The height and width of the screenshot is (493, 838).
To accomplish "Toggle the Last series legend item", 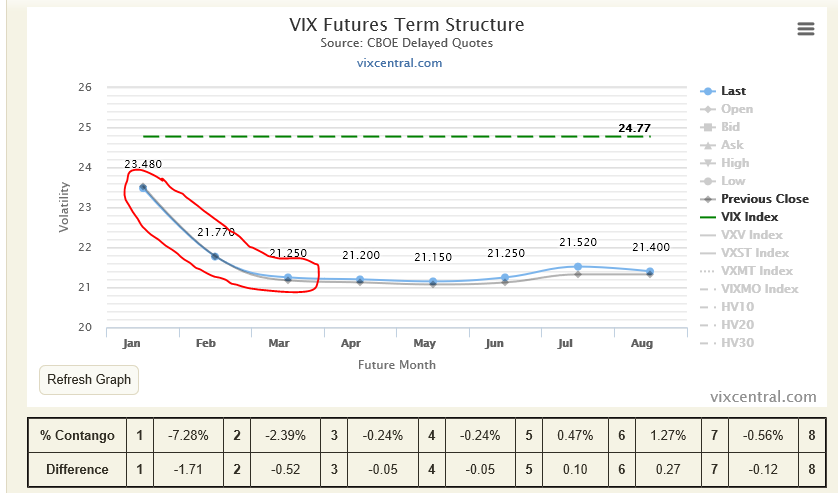I will [x=733, y=91].
